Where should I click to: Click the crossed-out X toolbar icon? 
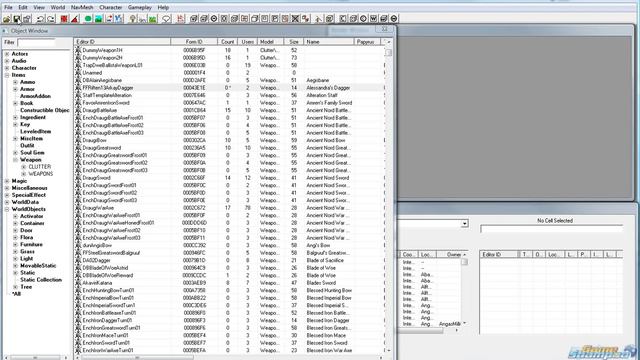[x=295, y=19]
